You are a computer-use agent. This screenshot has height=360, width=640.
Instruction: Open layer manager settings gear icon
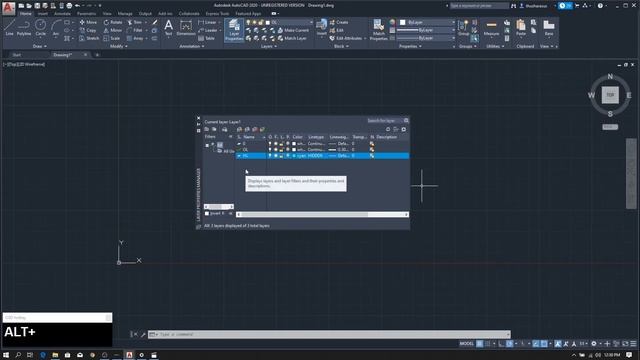click(404, 129)
